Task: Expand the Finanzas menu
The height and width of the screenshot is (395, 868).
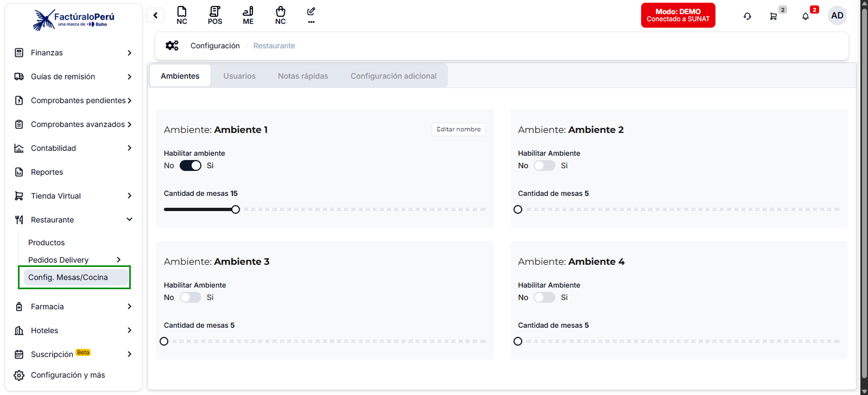Action: 73,53
